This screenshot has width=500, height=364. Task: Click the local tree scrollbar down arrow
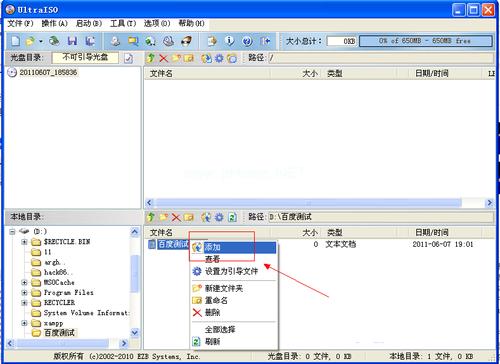(135, 332)
